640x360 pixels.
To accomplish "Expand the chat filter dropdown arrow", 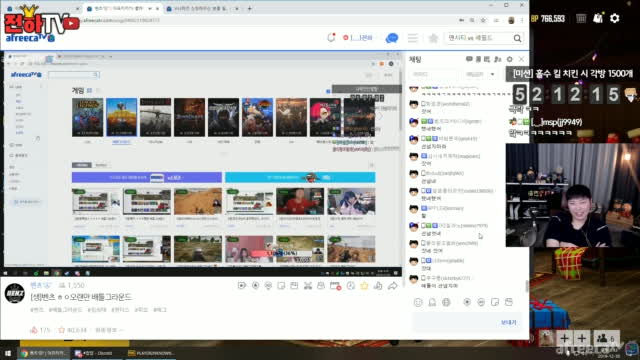I will [492, 74].
